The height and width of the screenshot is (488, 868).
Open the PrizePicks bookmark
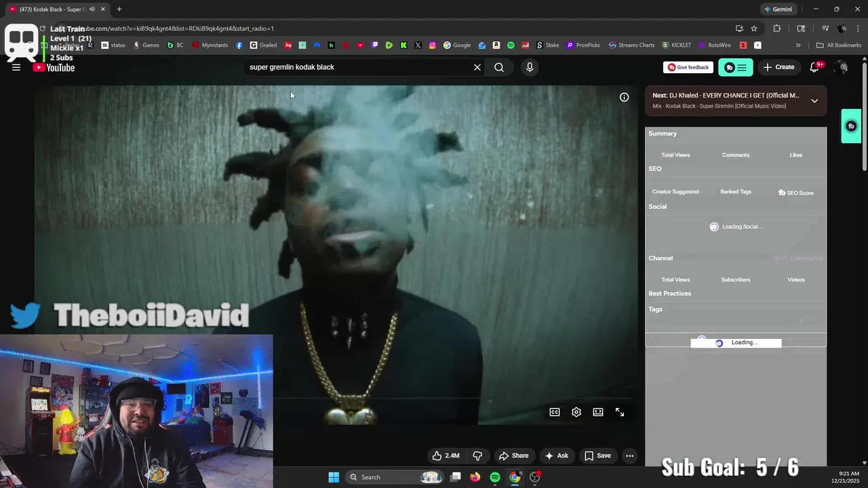[583, 45]
